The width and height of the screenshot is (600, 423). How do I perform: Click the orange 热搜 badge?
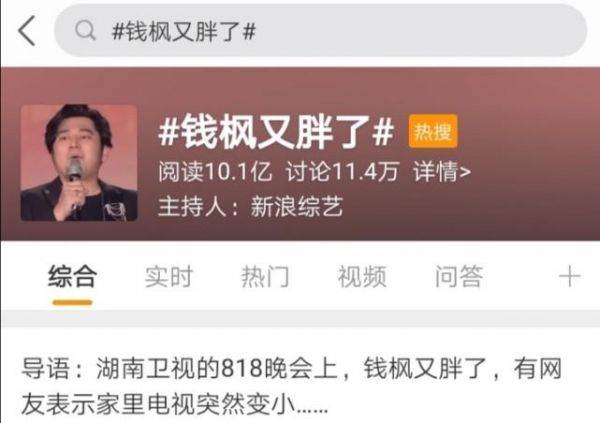(433, 131)
